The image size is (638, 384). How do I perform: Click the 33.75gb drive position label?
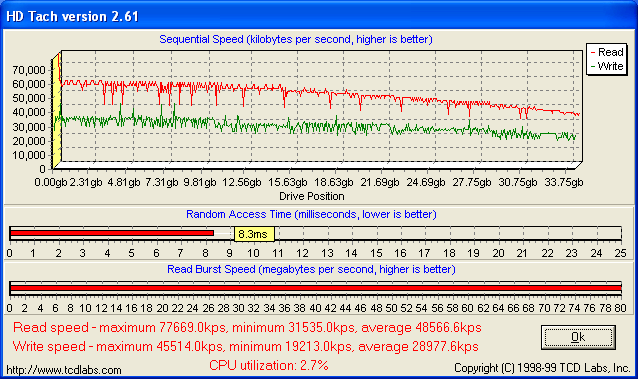click(564, 182)
